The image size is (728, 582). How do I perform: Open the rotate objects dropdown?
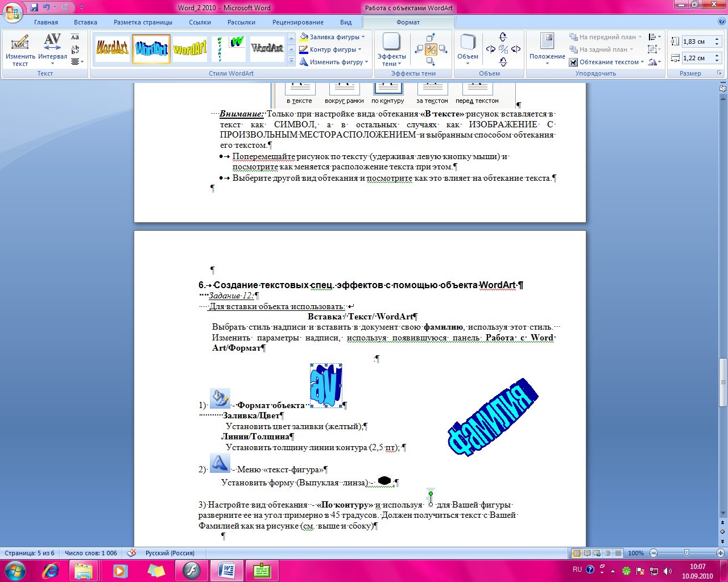655,61
